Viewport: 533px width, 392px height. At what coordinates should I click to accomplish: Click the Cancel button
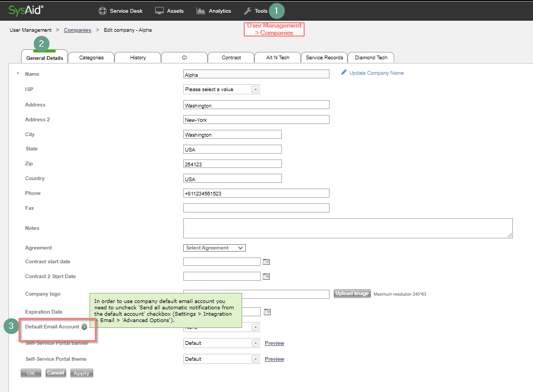56,373
